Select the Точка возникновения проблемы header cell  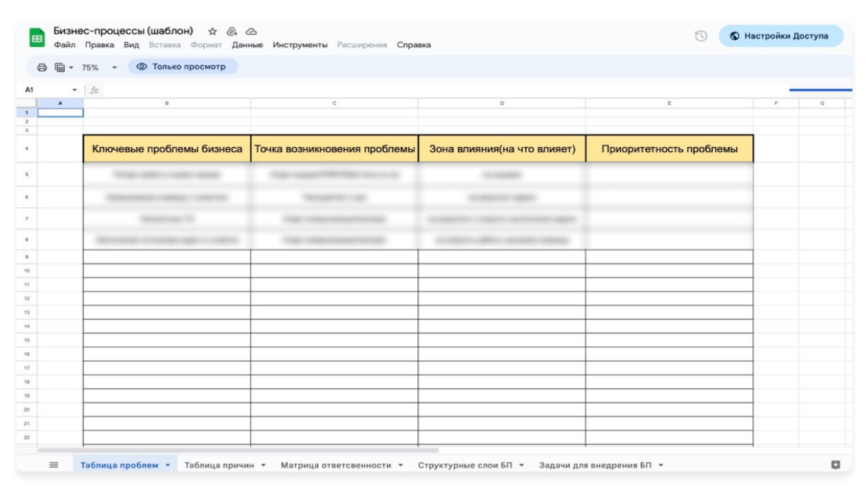tap(334, 148)
